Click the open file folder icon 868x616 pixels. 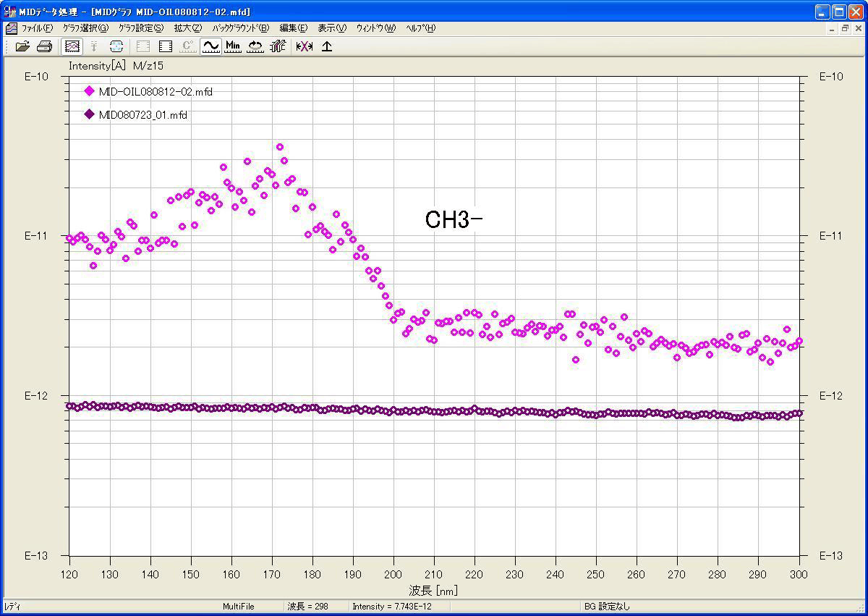tap(22, 46)
